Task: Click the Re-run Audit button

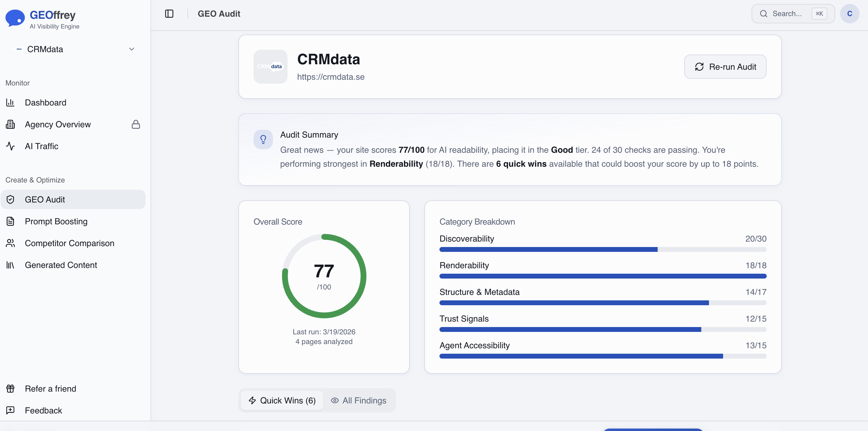Action: (725, 67)
